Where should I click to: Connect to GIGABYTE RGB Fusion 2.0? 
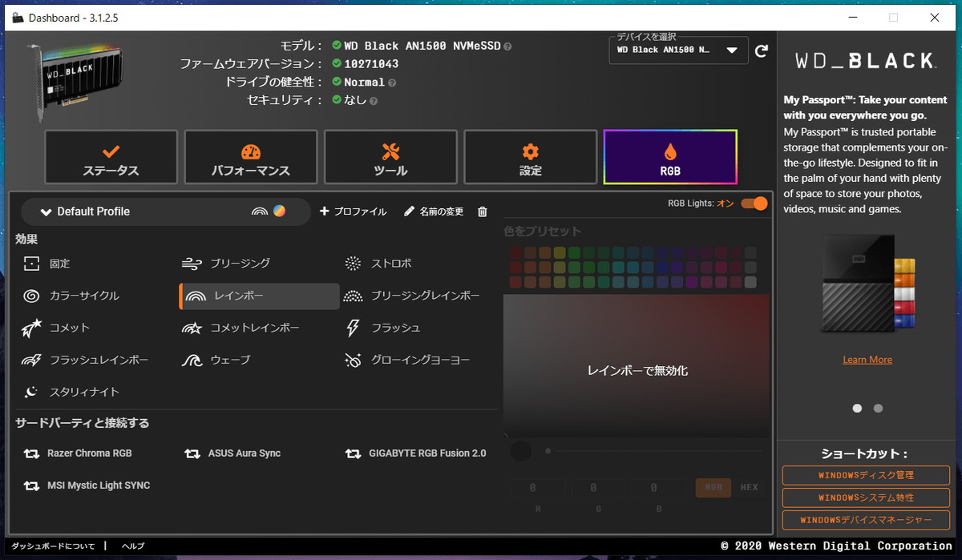pyautogui.click(x=416, y=453)
